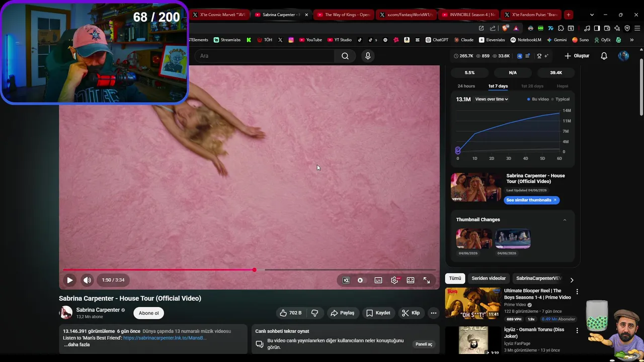Image resolution: width=644 pixels, height=362 pixels.
Task: Open the browser hamburger menu
Action: pos(637,28)
